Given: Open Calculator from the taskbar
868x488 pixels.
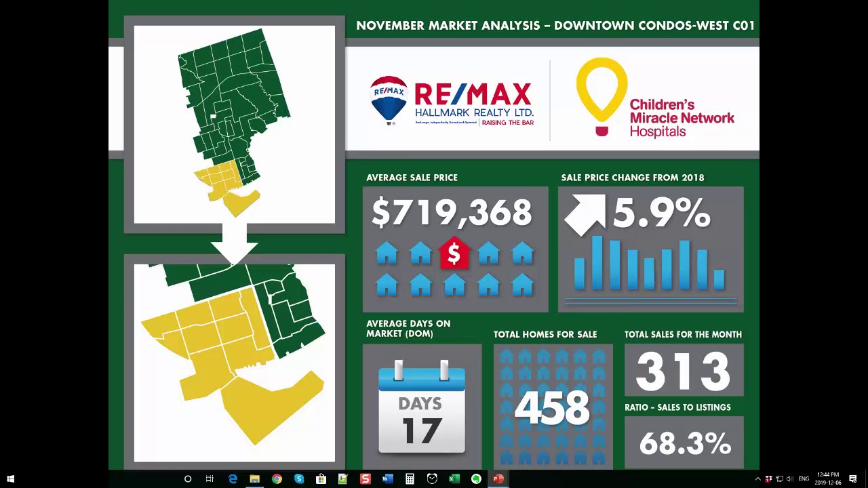Looking at the screenshot, I should [410, 479].
